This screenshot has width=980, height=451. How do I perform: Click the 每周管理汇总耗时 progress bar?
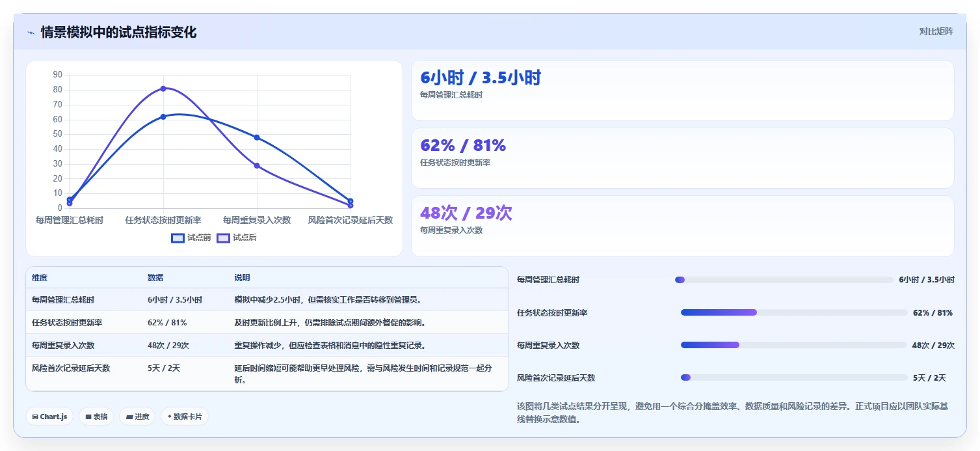[784, 280]
